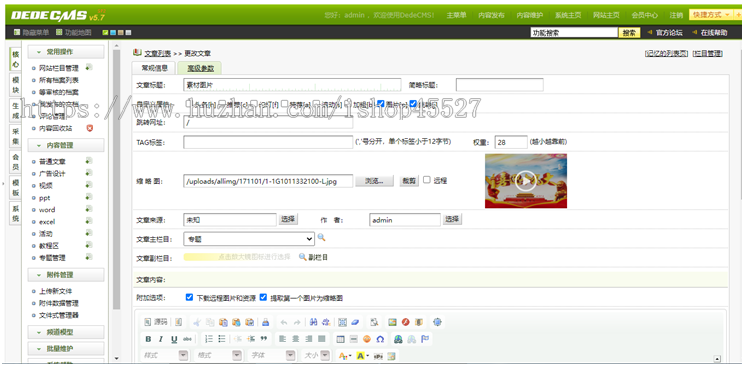Insert numbered list in editor
The image size is (744, 366).
208,339
